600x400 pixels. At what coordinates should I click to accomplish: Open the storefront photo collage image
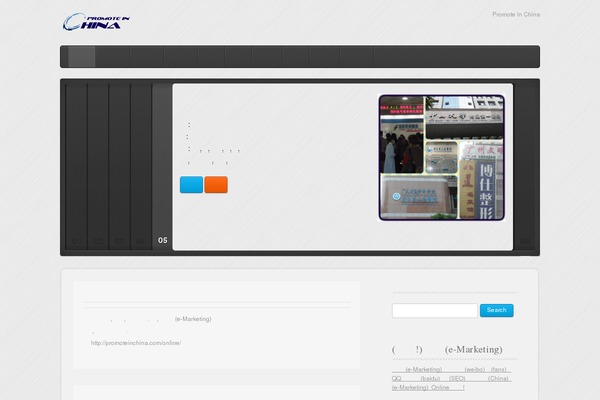tap(442, 158)
